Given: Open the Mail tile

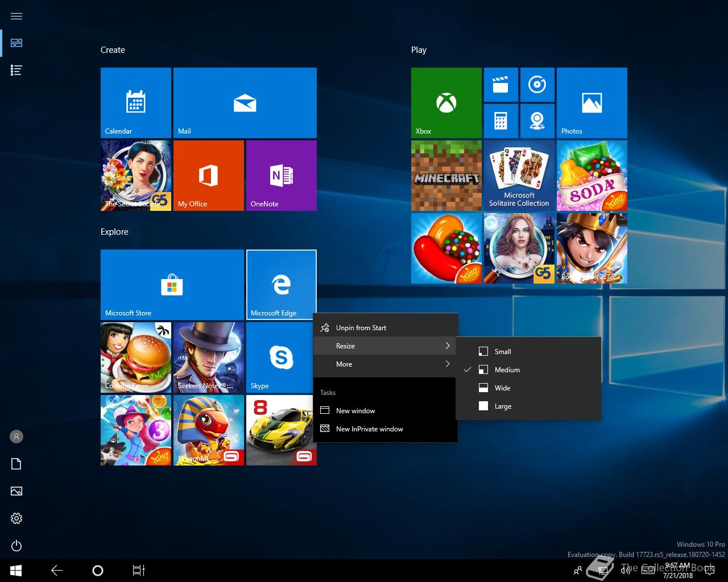Looking at the screenshot, I should (x=245, y=103).
